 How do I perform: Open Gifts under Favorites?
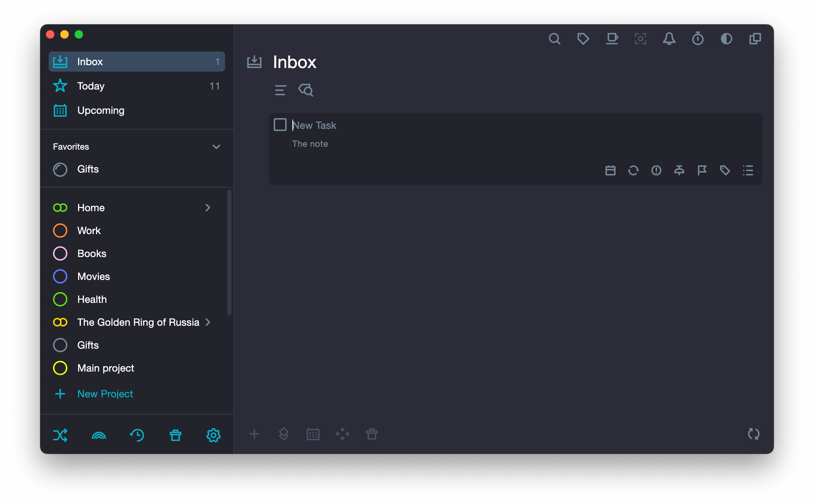(x=137, y=169)
